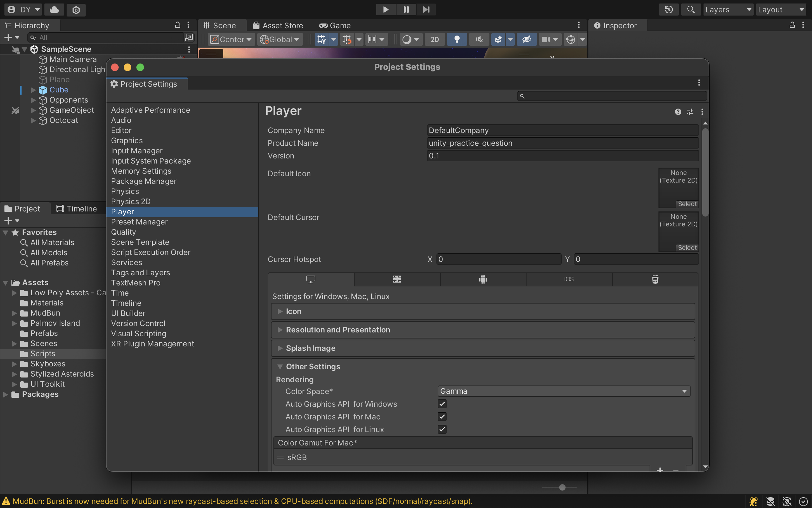Open the Layout dropdown

pos(781,10)
